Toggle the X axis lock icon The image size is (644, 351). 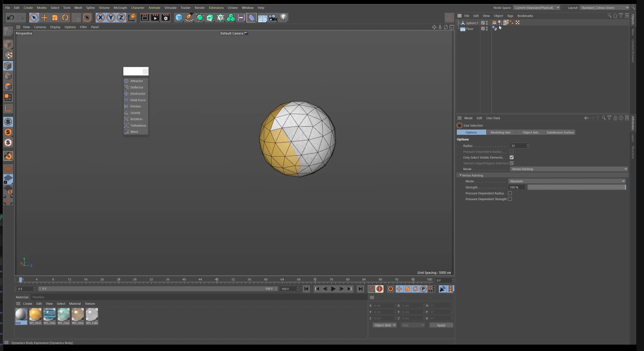[x=101, y=18]
